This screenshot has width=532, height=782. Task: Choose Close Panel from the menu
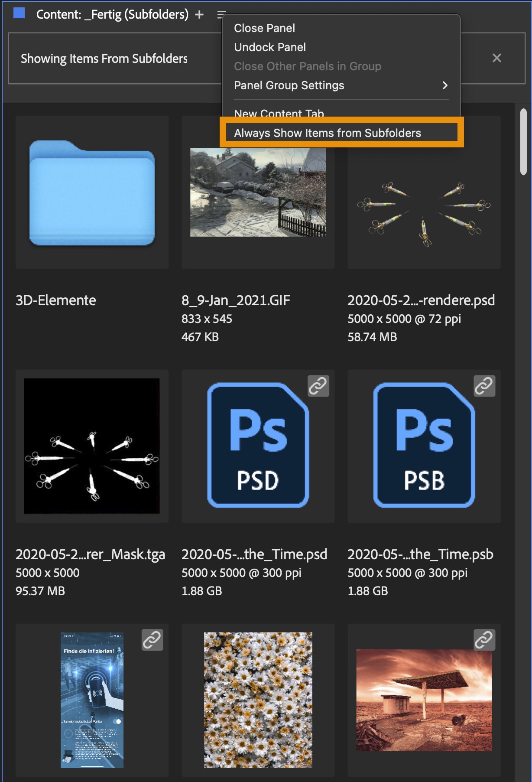tap(264, 28)
